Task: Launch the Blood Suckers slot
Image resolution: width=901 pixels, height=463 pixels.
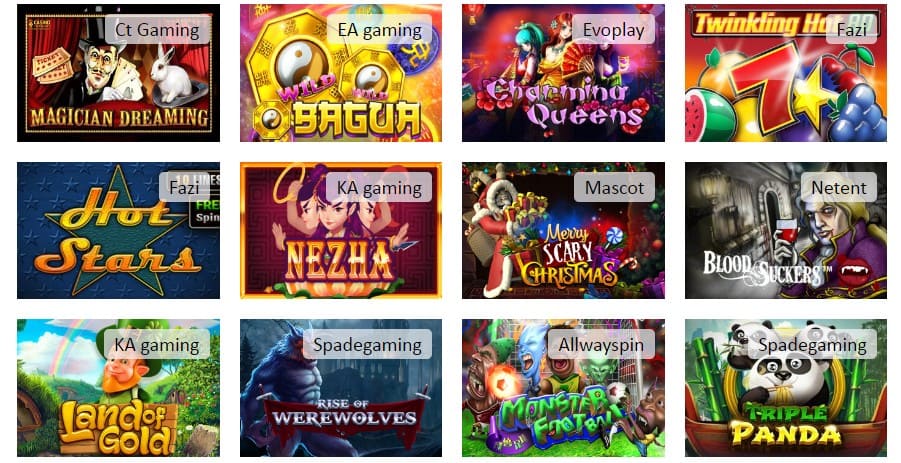Action: (x=786, y=230)
